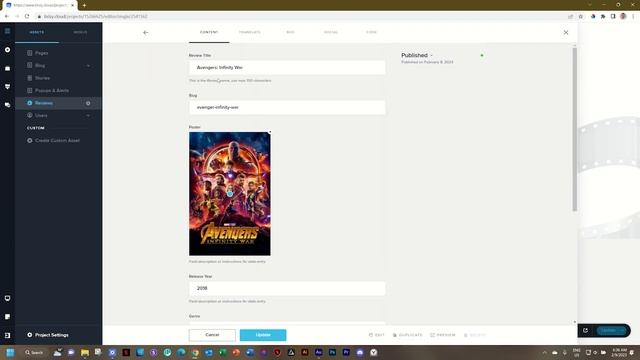Switch to the Assets sidebar tab
This screenshot has height=360, width=640.
tap(37, 32)
